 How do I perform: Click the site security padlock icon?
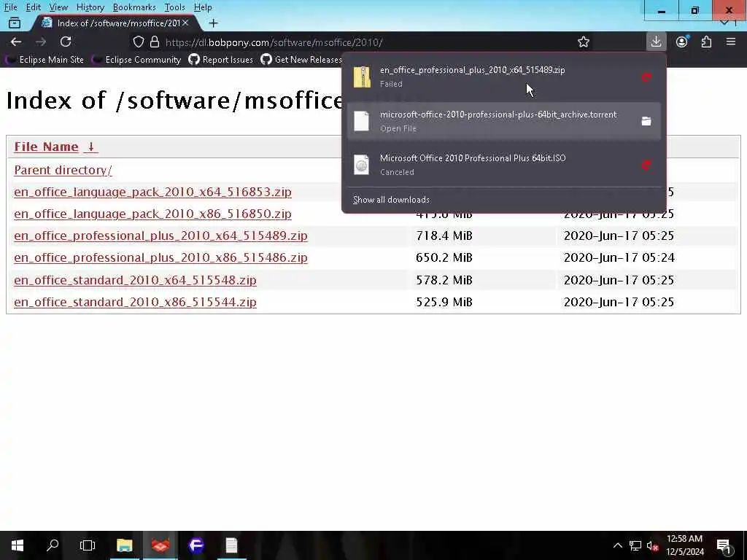point(155,42)
